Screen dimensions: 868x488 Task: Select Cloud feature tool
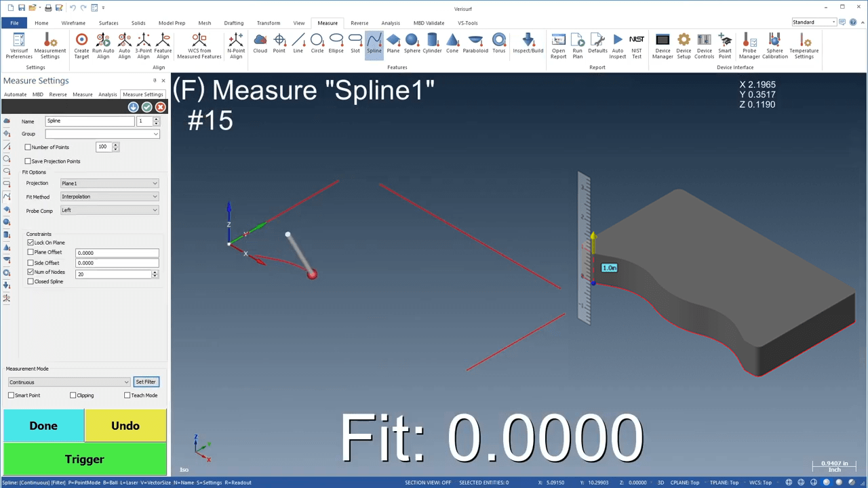point(260,43)
